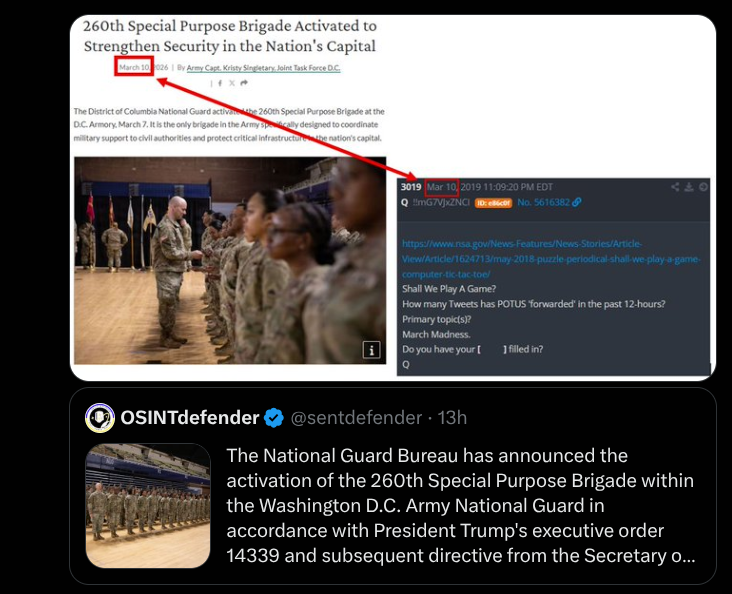The height and width of the screenshot is (594, 732).
Task: Click the 260th Special Purpose Brigade headline
Action: coord(230,36)
